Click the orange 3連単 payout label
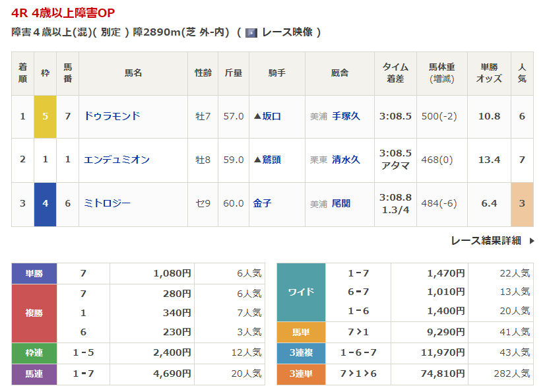This screenshot has width=547, height=392. pos(301,374)
